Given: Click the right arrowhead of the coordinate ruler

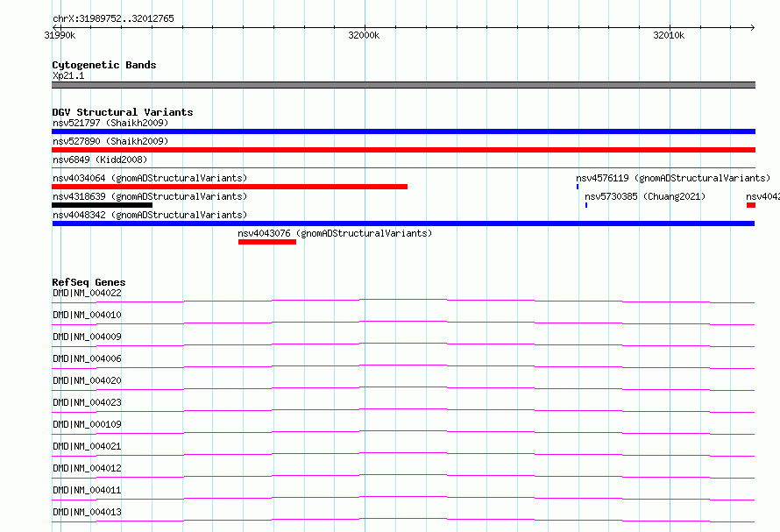Looking at the screenshot, I should tap(753, 27).
